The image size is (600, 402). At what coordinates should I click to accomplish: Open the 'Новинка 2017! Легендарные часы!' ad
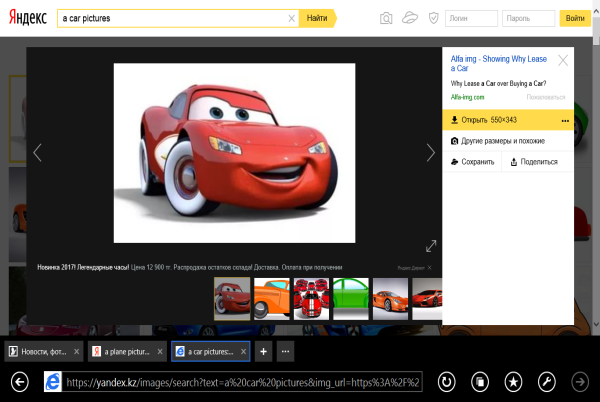190,267
